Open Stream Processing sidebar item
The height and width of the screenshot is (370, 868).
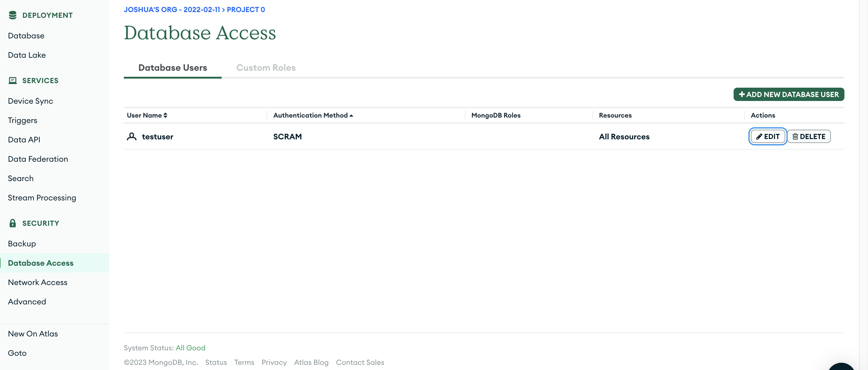[x=42, y=198]
